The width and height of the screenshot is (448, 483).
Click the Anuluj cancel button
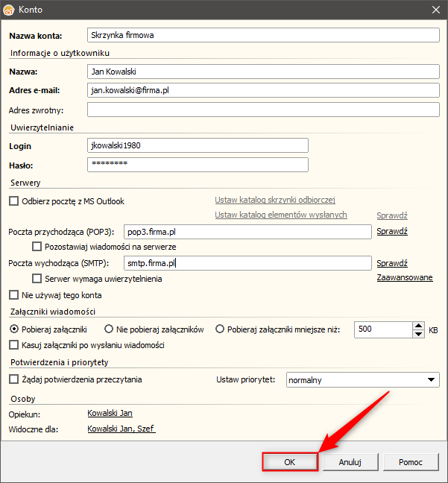(350, 461)
